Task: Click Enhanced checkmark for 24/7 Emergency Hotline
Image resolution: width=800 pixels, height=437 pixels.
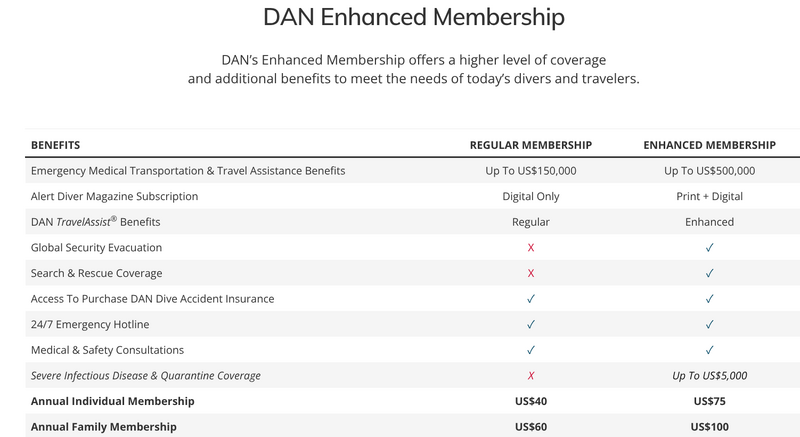Action: [x=709, y=324]
